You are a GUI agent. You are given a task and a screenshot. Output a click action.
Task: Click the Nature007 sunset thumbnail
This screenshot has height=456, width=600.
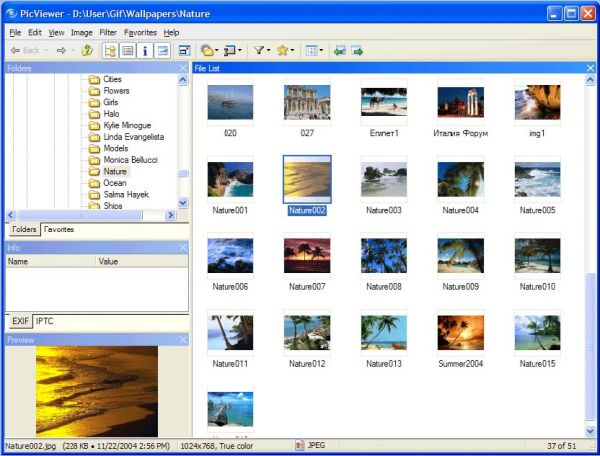[x=306, y=255]
